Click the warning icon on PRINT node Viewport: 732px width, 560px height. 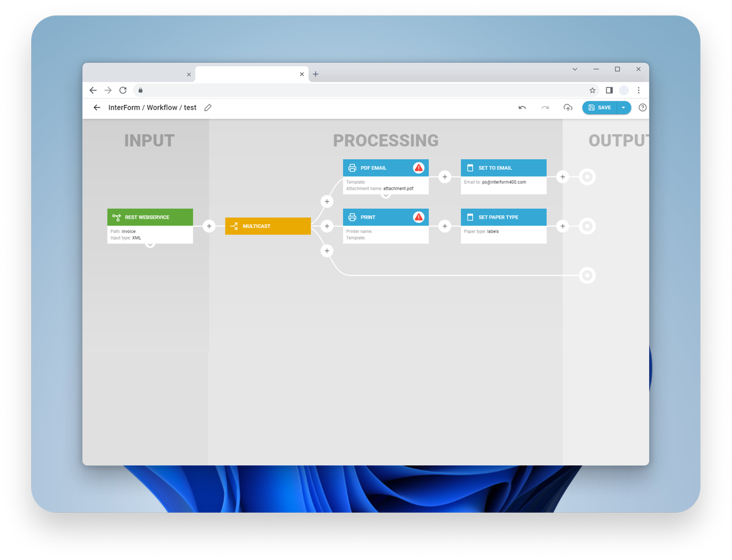(418, 217)
